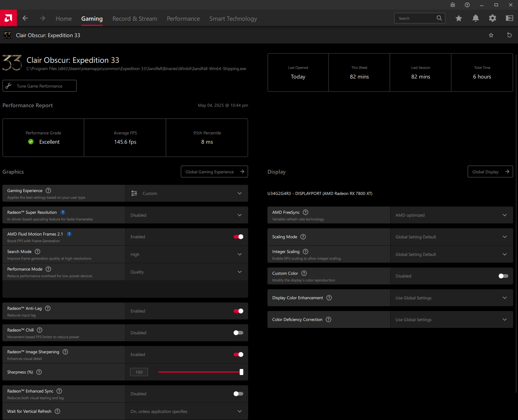Open favorites star in top toolbar
518x420 pixels.
click(459, 18)
